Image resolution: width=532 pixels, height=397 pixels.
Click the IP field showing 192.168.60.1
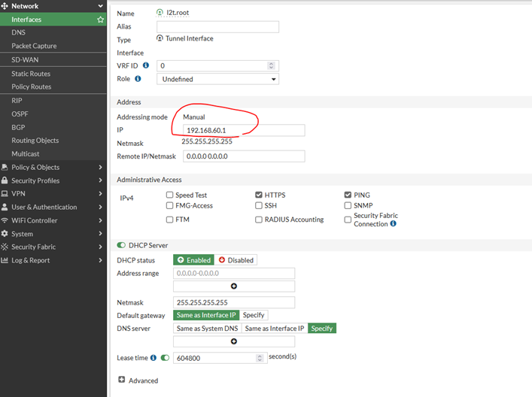pos(244,130)
